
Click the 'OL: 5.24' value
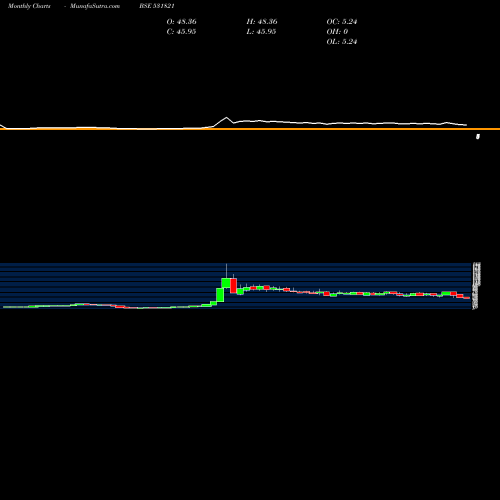342,42
